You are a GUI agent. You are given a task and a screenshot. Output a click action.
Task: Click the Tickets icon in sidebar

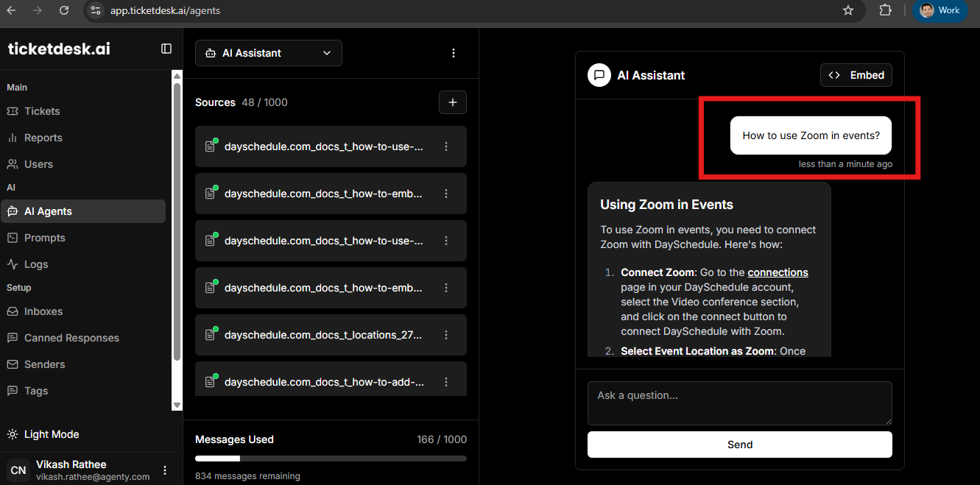pyautogui.click(x=13, y=111)
